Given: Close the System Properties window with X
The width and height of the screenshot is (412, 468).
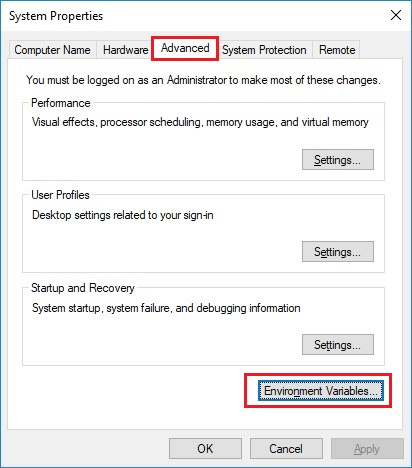Looking at the screenshot, I should pyautogui.click(x=396, y=15).
